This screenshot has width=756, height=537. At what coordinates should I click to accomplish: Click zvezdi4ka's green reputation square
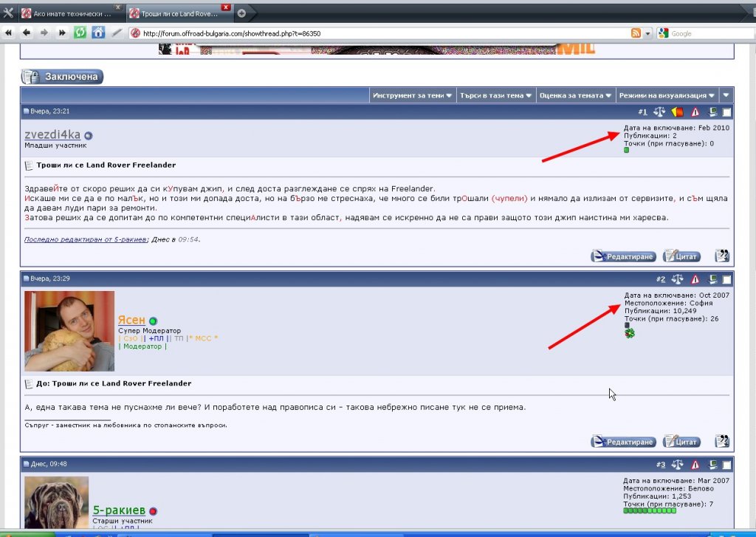[626, 150]
